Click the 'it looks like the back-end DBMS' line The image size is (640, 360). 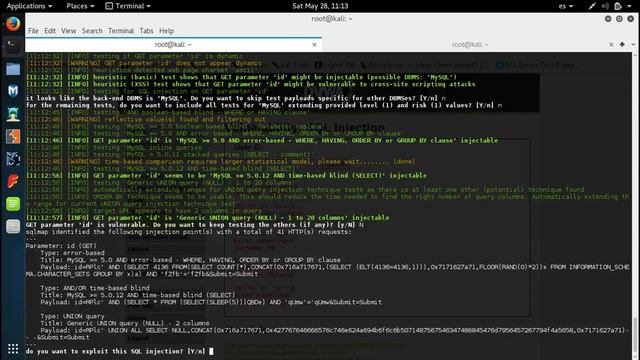[x=236, y=98]
